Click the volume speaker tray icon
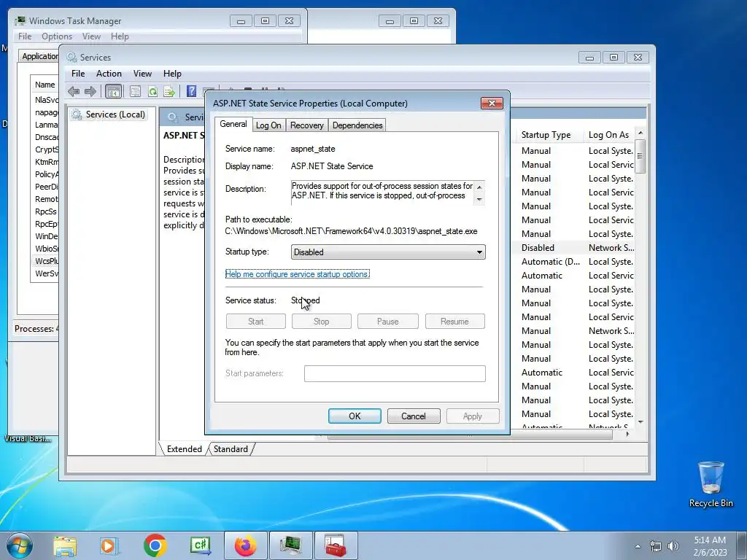The image size is (747, 560). 673,546
